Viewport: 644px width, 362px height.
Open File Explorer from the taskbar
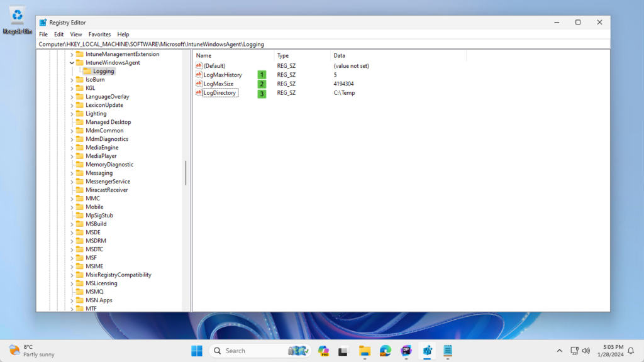[x=364, y=351]
